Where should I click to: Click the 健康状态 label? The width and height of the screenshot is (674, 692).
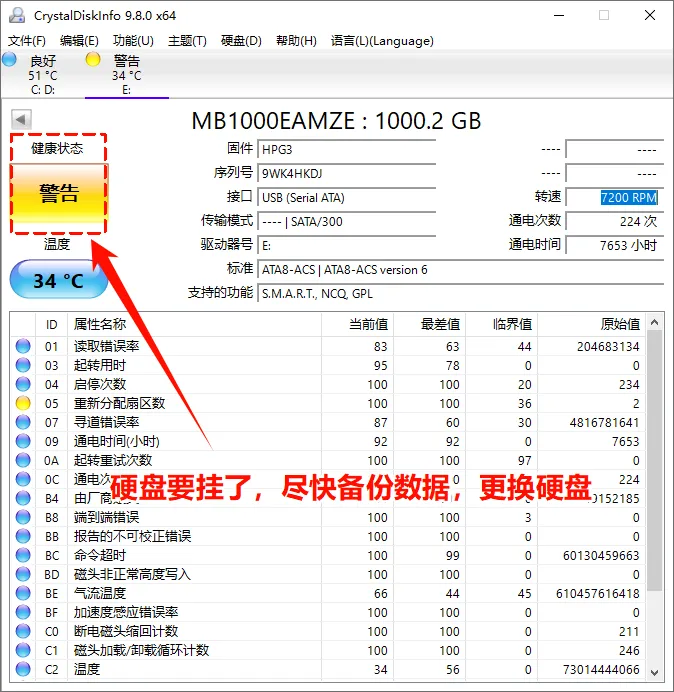(57, 148)
